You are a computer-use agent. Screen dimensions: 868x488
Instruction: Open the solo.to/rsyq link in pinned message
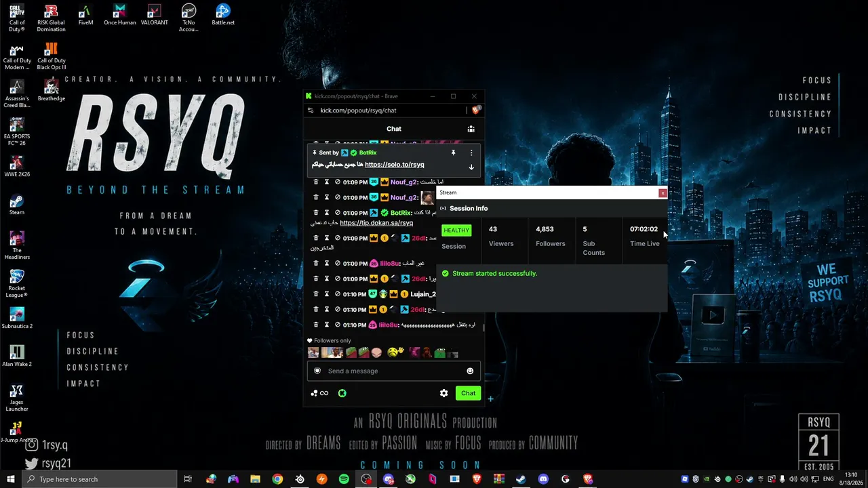coord(395,165)
